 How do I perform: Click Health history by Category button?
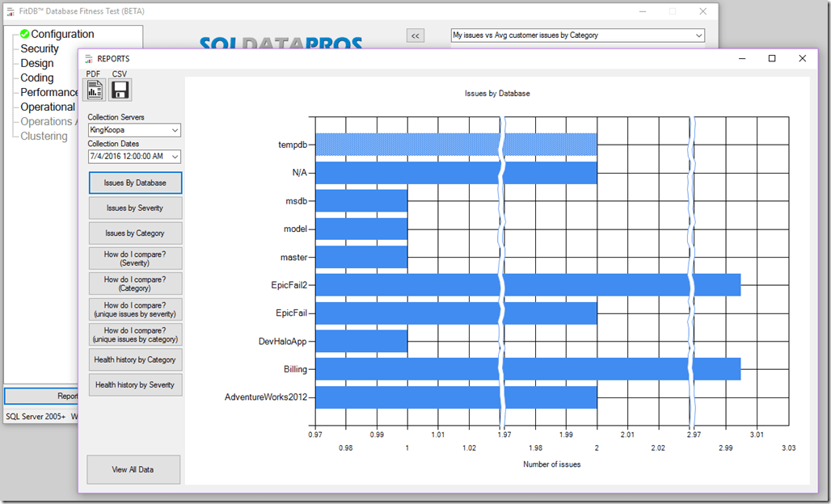tap(134, 359)
